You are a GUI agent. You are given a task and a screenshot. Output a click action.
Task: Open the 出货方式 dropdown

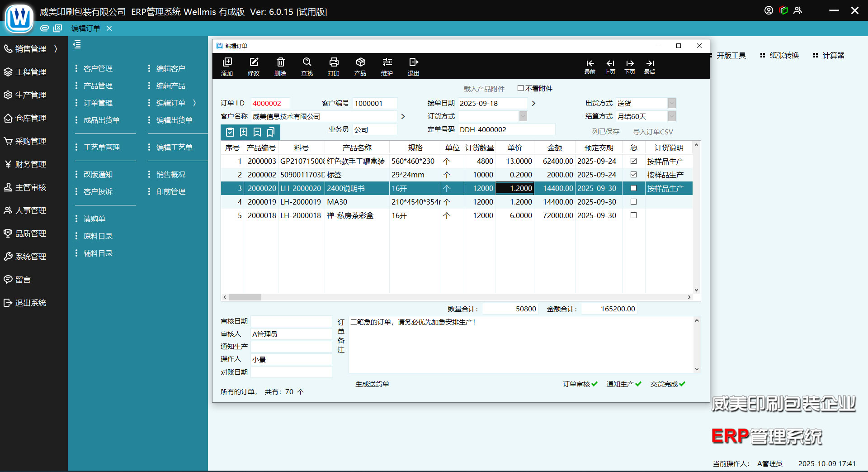click(672, 103)
